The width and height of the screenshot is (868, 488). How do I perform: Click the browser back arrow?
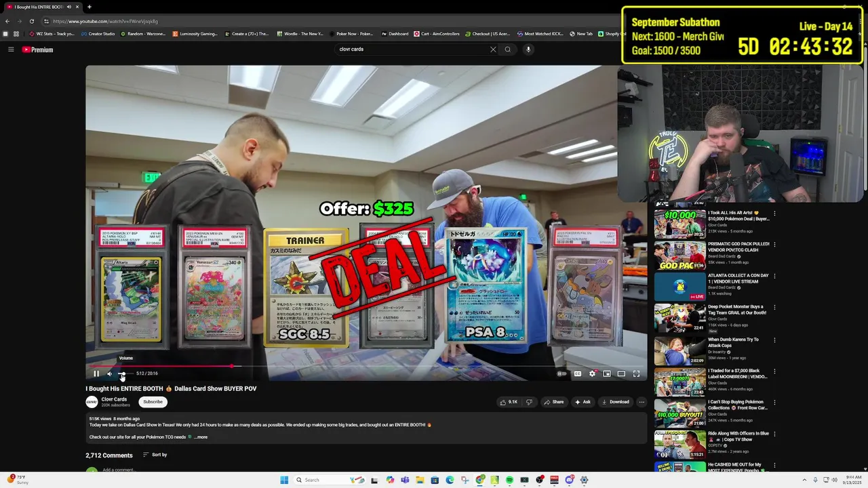point(7,21)
